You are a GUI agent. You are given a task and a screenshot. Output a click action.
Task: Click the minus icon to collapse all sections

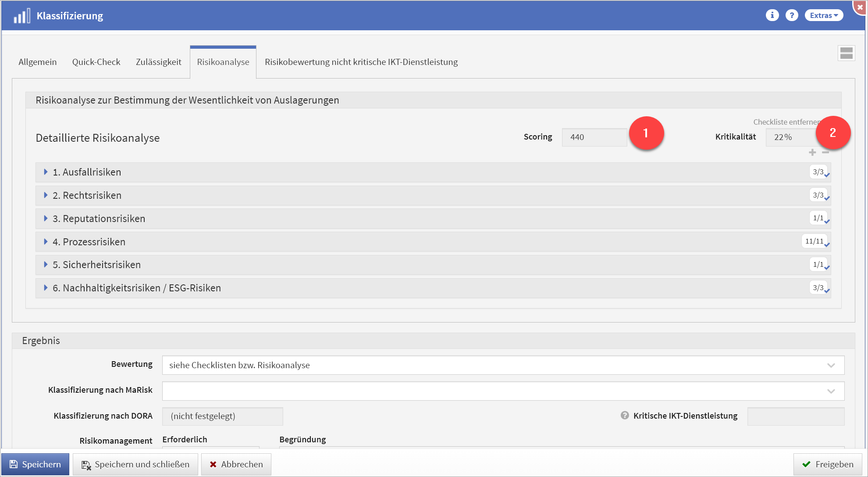click(x=825, y=152)
